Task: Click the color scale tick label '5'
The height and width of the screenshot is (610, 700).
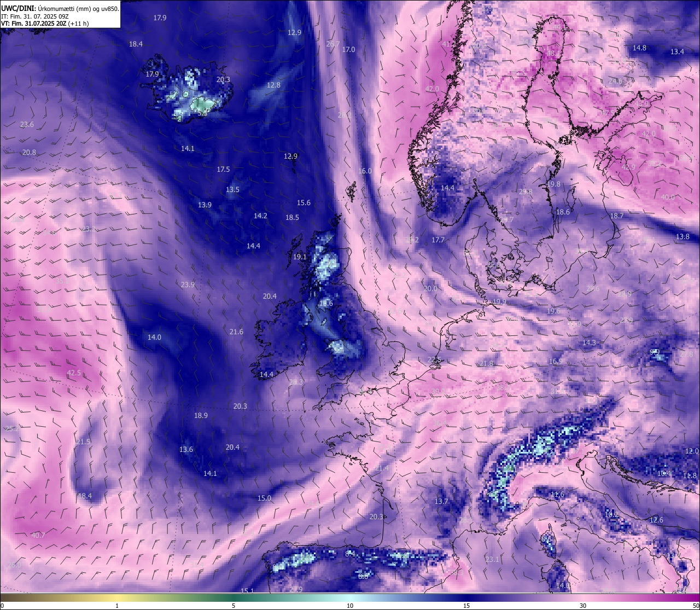Action: (234, 606)
